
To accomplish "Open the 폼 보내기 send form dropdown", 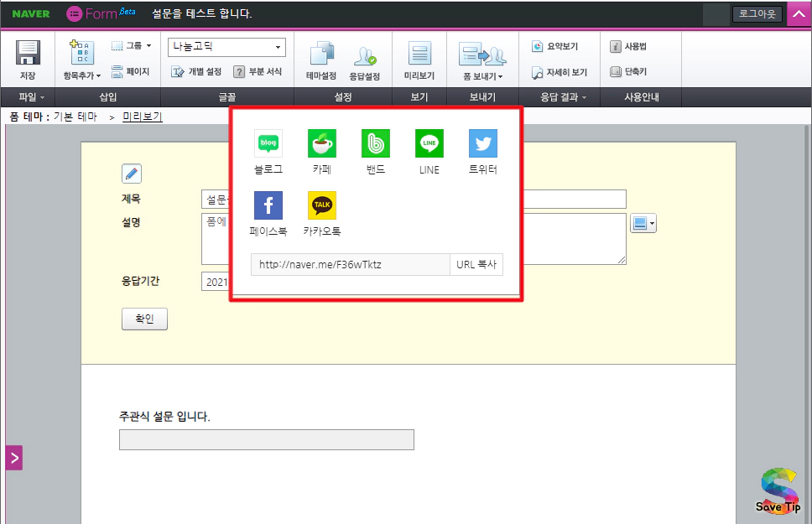I will pyautogui.click(x=482, y=61).
